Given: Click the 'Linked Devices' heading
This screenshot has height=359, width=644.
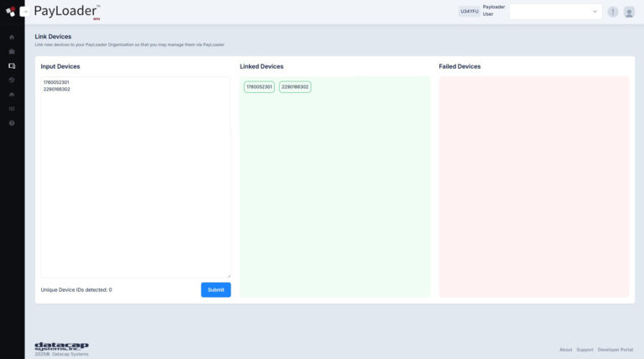Looking at the screenshot, I should 262,66.
